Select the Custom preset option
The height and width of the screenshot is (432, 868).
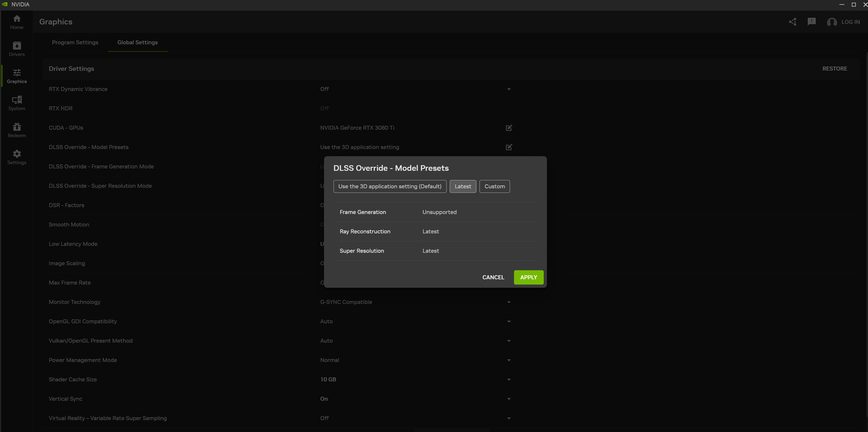(x=494, y=186)
